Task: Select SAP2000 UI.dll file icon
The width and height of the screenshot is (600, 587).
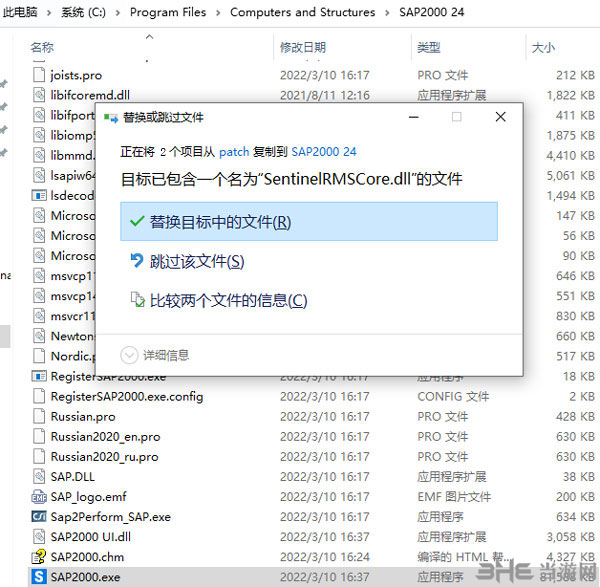Action: (39, 536)
